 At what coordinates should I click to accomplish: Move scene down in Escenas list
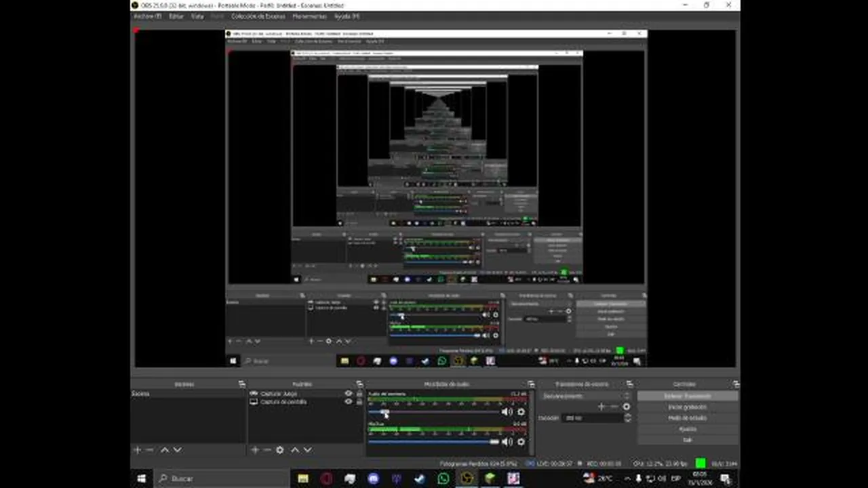pos(177,449)
